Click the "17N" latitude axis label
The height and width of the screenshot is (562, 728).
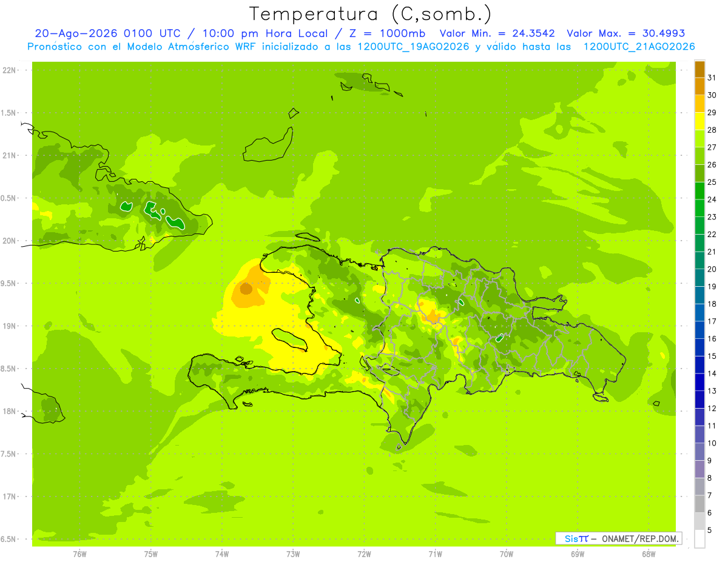pyautogui.click(x=10, y=497)
